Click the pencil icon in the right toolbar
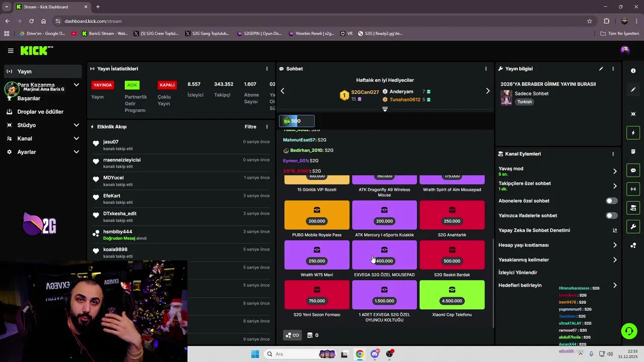 click(x=633, y=89)
